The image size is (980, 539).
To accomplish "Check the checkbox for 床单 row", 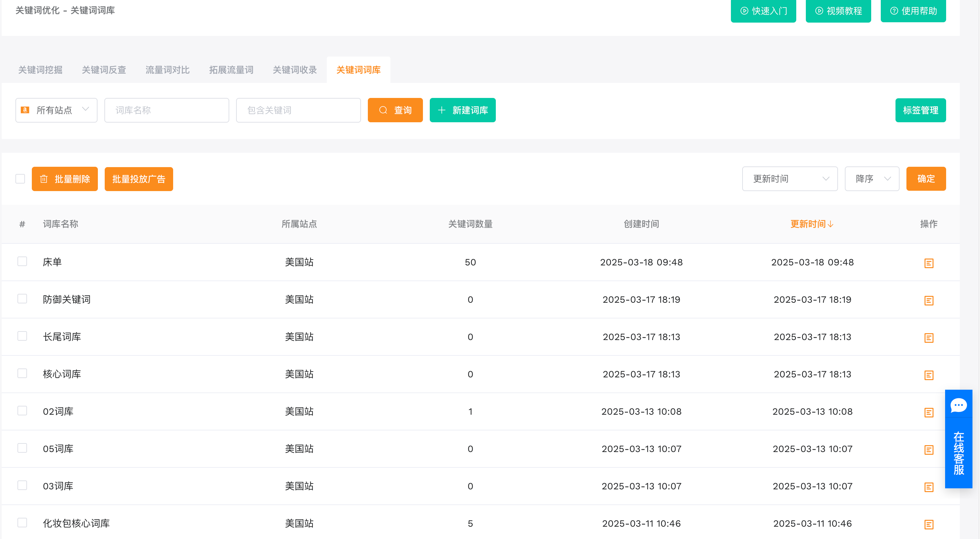I will point(22,262).
